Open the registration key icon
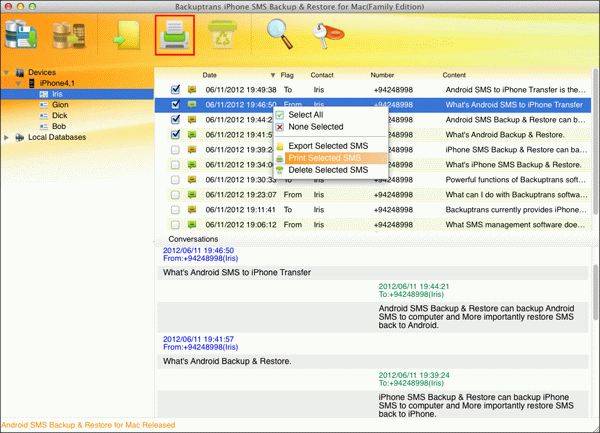The height and width of the screenshot is (433, 600). 328,35
